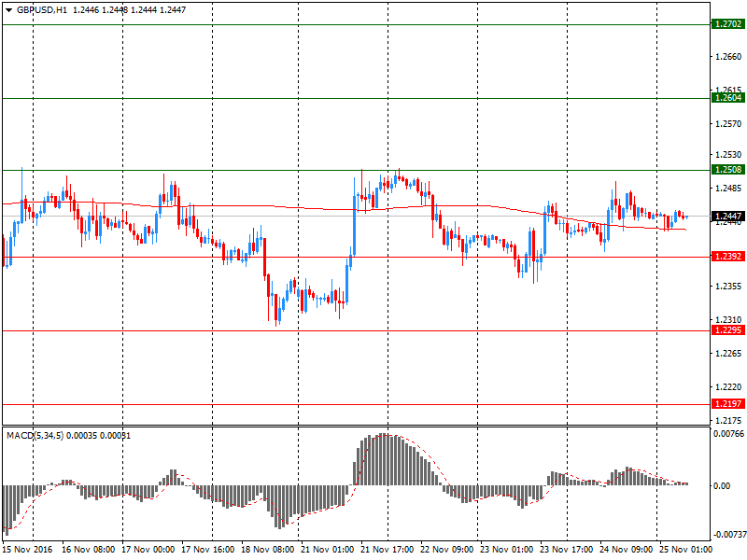747x560 pixels.
Task: Select the 1.2295 red support label
Action: pos(728,330)
